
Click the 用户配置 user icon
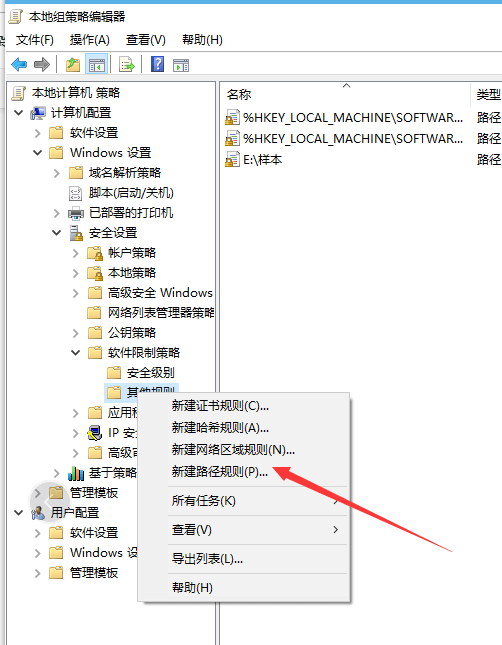click(x=38, y=513)
